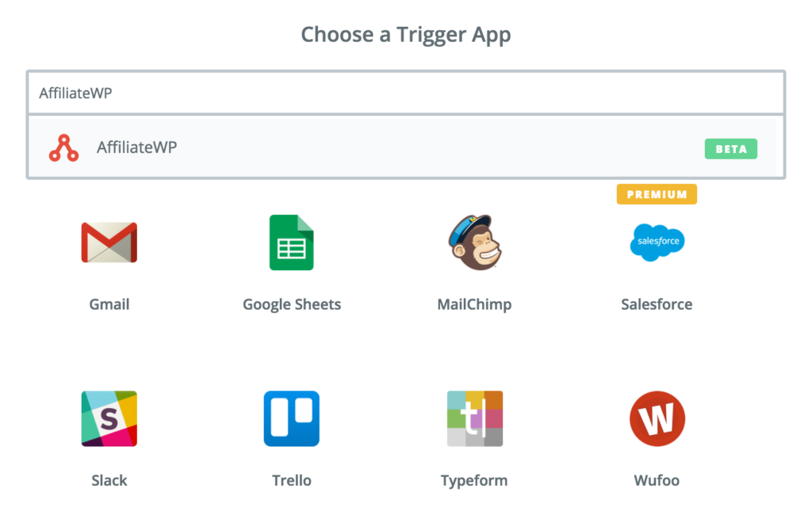Click the AffiliateWP red logo icon
812x515 pixels.
[63, 148]
